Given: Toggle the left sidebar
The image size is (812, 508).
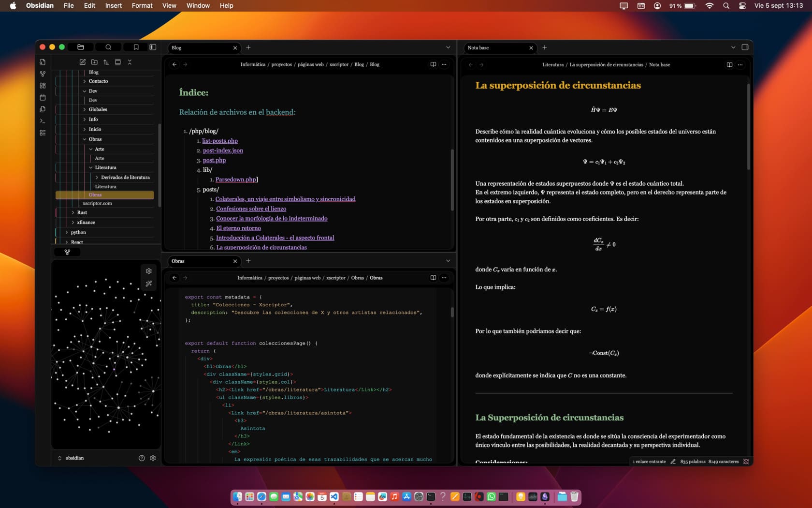Looking at the screenshot, I should (153, 47).
